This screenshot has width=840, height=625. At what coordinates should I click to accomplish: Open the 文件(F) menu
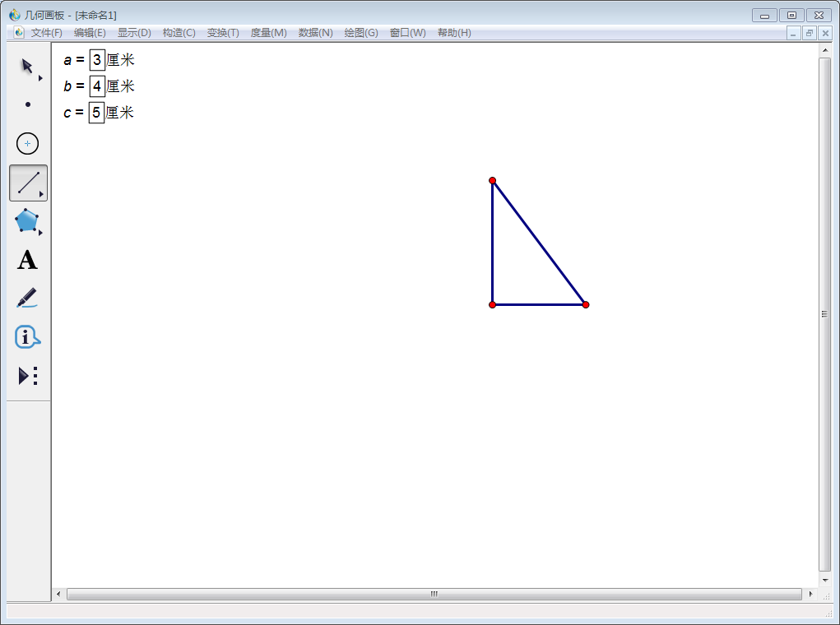point(46,33)
